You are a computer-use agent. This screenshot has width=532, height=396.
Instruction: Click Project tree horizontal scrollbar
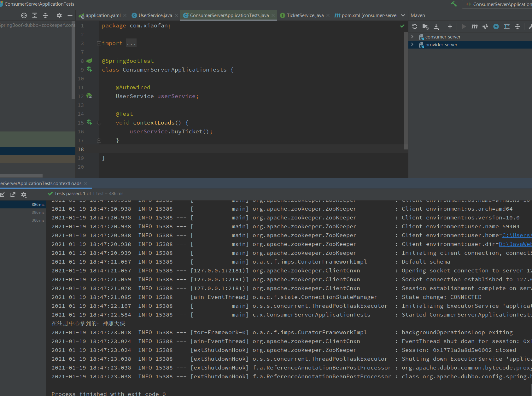pyautogui.click(x=21, y=176)
